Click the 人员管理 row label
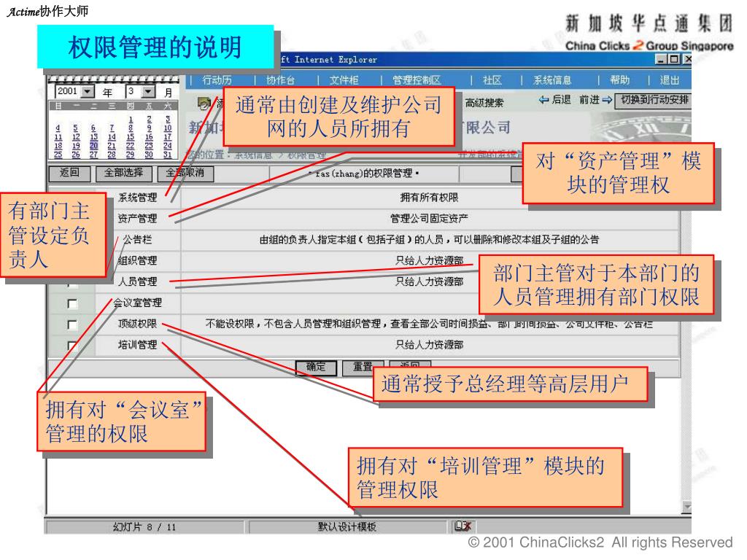This screenshot has width=747, height=560. [x=137, y=281]
